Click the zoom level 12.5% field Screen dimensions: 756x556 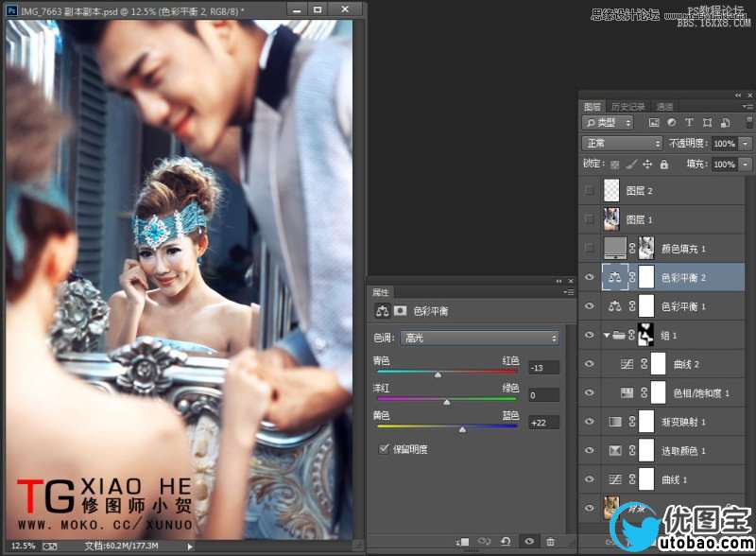click(23, 546)
